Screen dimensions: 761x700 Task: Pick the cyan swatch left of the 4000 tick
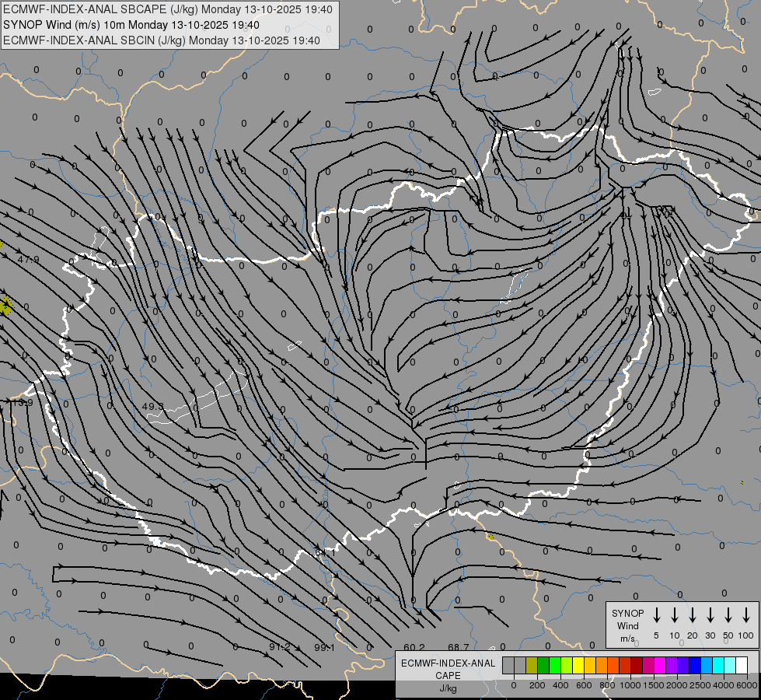click(718, 665)
